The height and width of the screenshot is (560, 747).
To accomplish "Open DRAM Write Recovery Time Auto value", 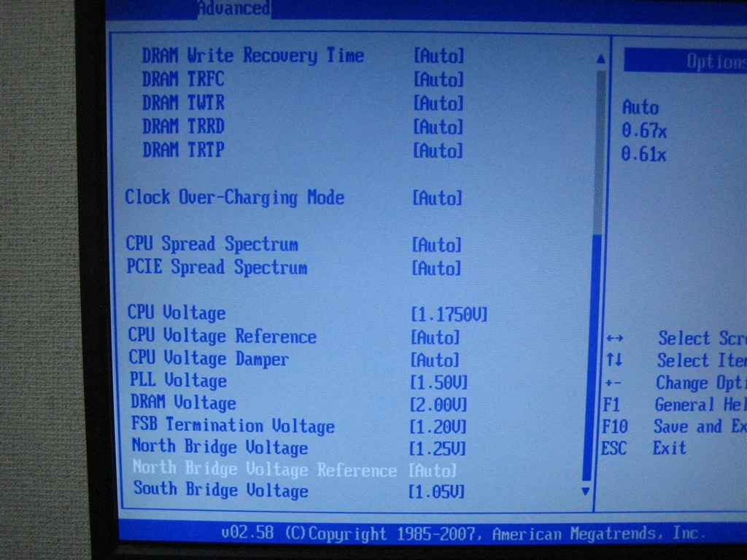I will tap(438, 55).
